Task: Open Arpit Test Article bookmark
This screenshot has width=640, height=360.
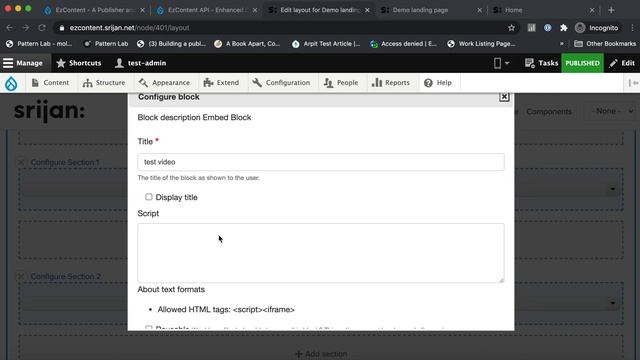Action: pyautogui.click(x=326, y=44)
